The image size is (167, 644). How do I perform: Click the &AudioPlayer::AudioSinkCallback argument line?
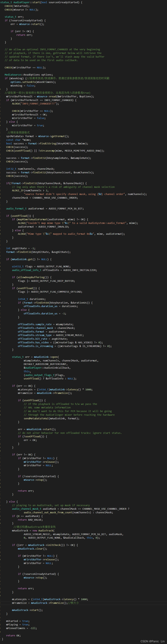click(x=47, y=368)
